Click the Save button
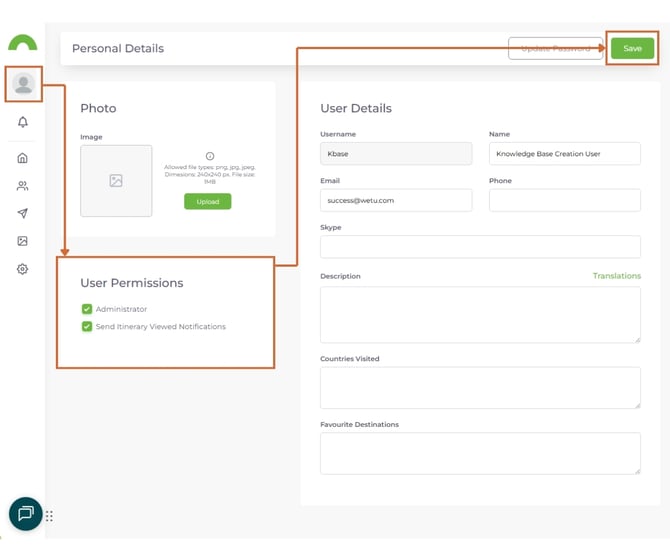The height and width of the screenshot is (558, 670). click(x=632, y=48)
